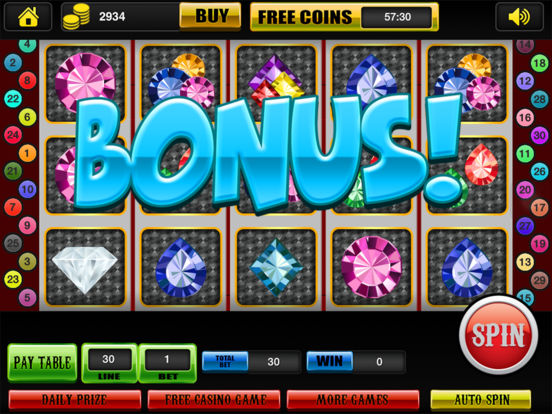Click the gold coins stack icon

pos(76,17)
